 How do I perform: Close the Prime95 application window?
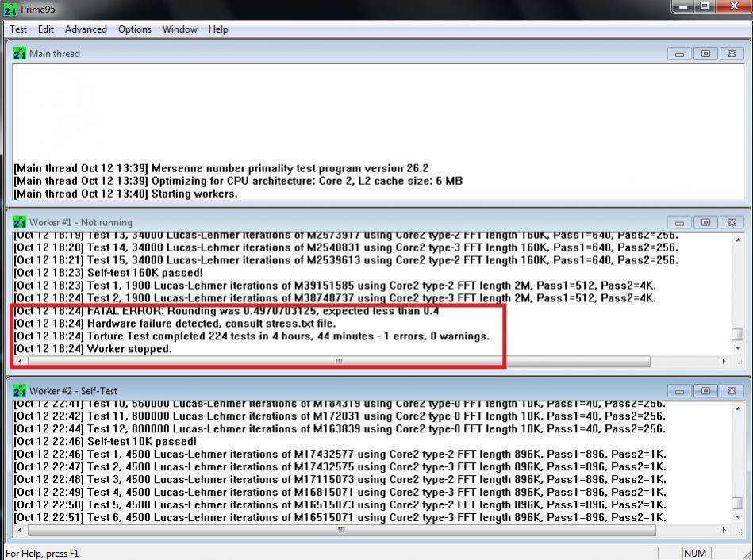734,6
